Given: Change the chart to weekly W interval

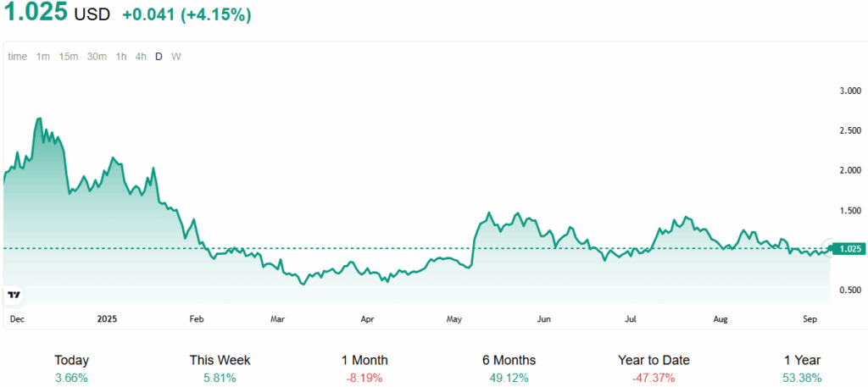Looking at the screenshot, I should pyautogui.click(x=175, y=57).
